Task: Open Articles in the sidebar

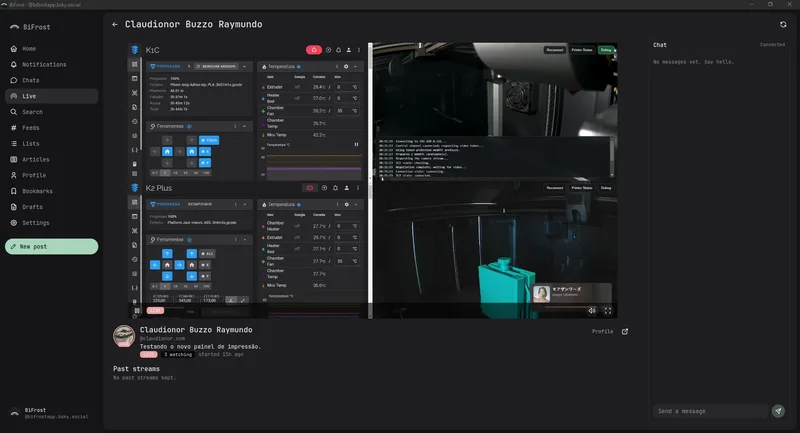Action: [x=51, y=159]
